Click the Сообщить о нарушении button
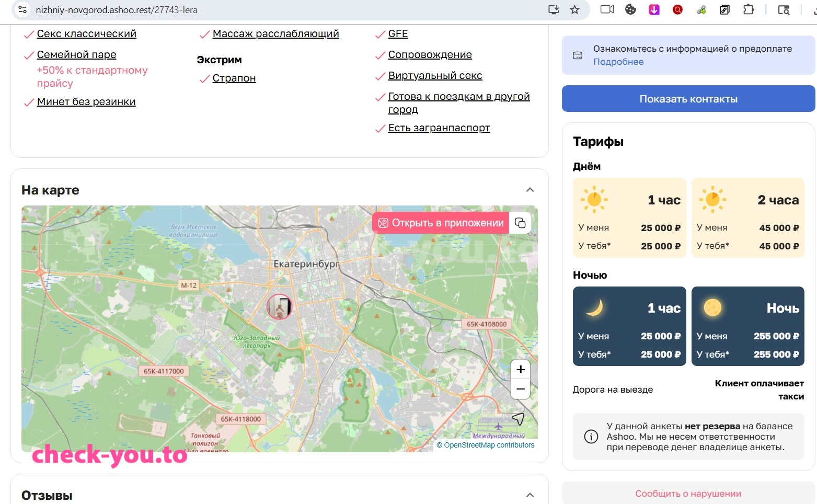Image resolution: width=817 pixels, height=504 pixels. (688, 493)
